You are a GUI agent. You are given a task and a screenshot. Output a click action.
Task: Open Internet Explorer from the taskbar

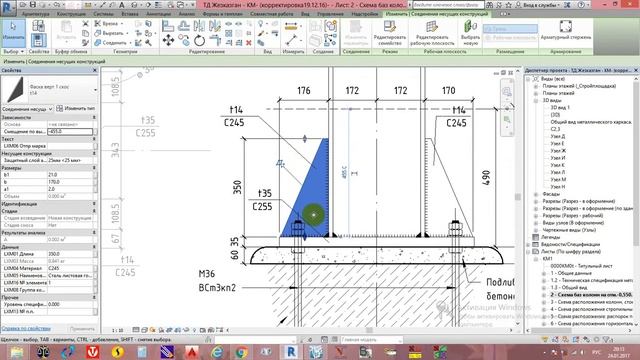coord(217,351)
